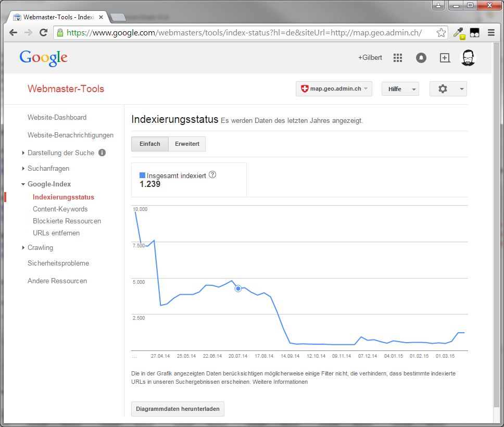Collapse the Google-Index section
The image size is (504, 427).
23,184
